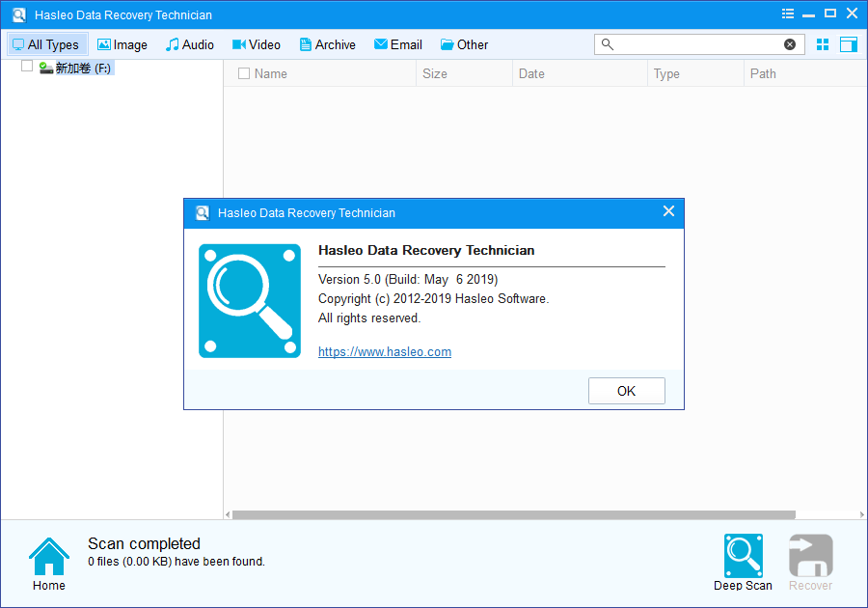The height and width of the screenshot is (608, 868).
Task: Start a Deep Scan
Action: click(743, 563)
